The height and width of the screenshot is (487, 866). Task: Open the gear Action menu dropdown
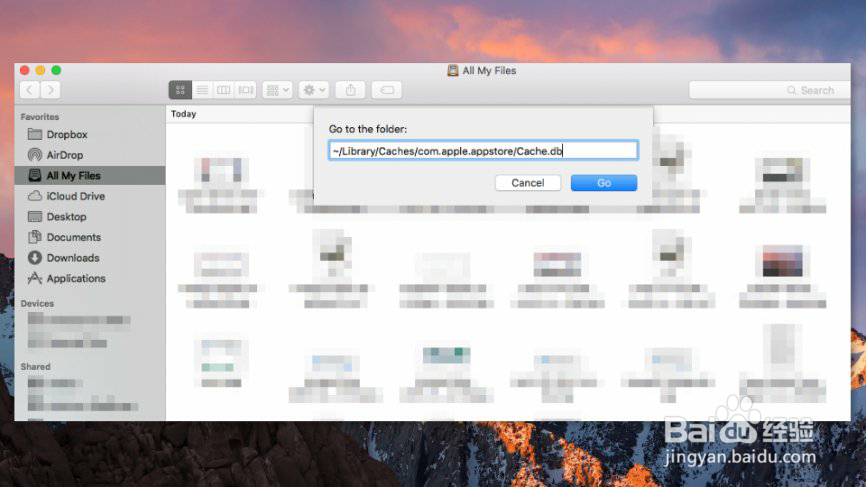tap(314, 90)
